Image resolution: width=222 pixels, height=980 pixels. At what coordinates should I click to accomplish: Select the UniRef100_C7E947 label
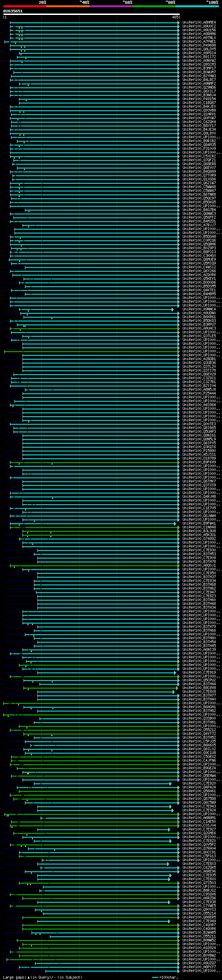199,592
